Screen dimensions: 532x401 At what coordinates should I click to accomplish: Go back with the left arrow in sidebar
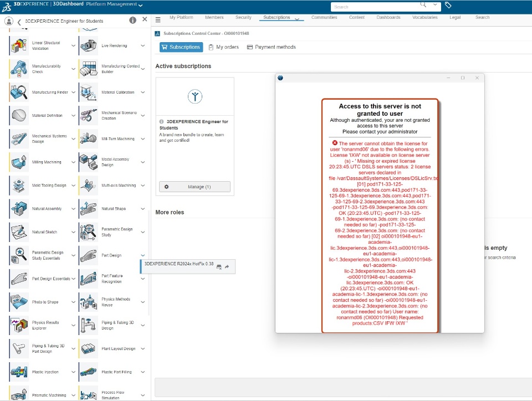[x=19, y=22]
